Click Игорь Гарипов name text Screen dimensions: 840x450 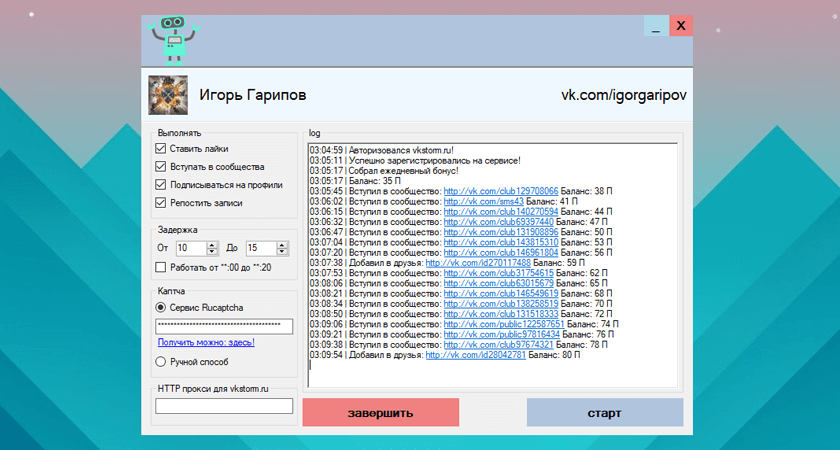coord(253,95)
